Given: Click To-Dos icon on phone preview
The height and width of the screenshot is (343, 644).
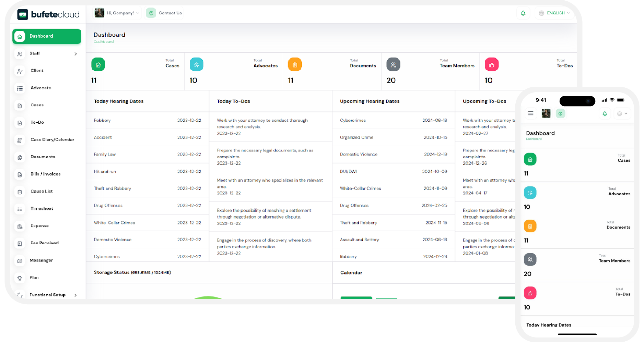Looking at the screenshot, I should (530, 293).
